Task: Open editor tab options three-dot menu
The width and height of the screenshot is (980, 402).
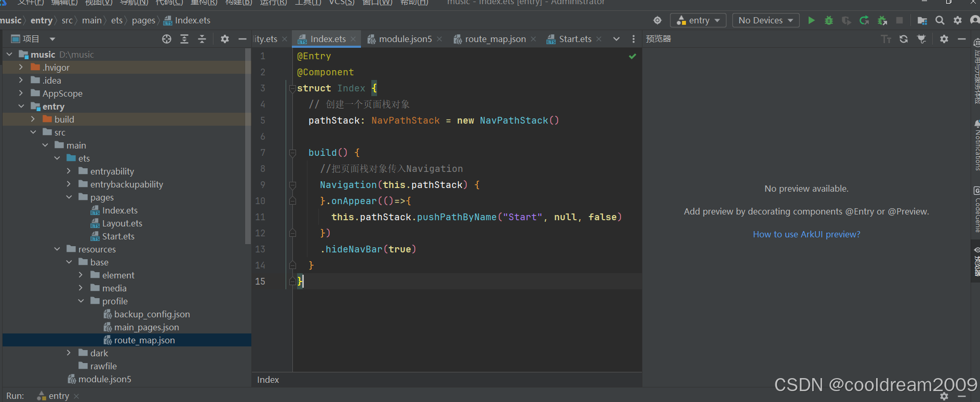Action: click(x=634, y=39)
